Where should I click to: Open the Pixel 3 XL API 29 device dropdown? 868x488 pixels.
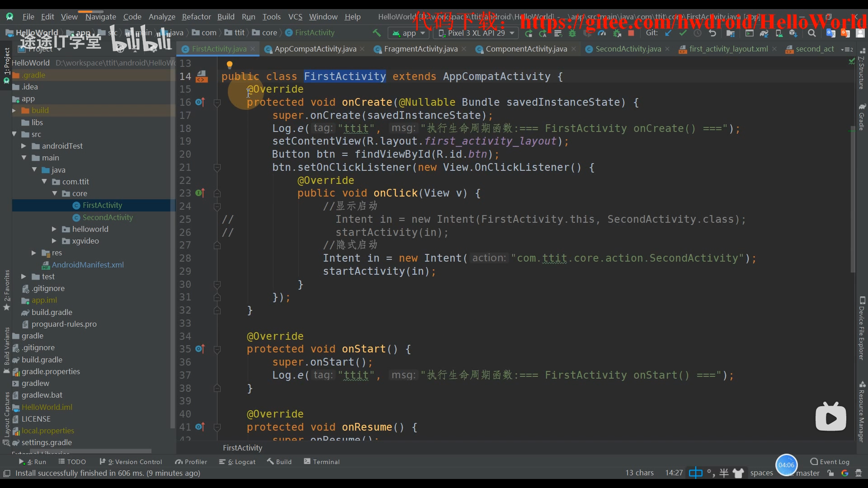click(476, 33)
